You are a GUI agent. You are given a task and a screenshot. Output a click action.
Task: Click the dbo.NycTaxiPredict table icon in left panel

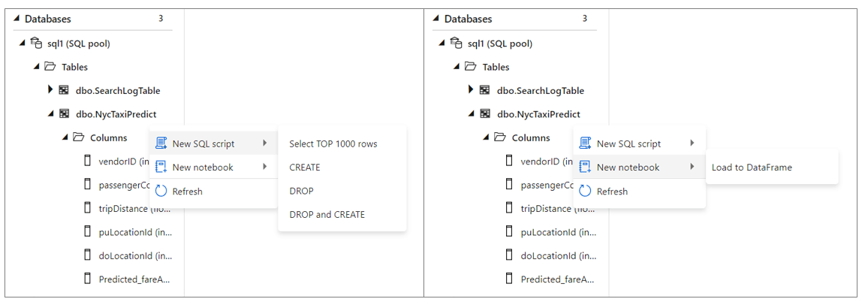pyautogui.click(x=65, y=114)
